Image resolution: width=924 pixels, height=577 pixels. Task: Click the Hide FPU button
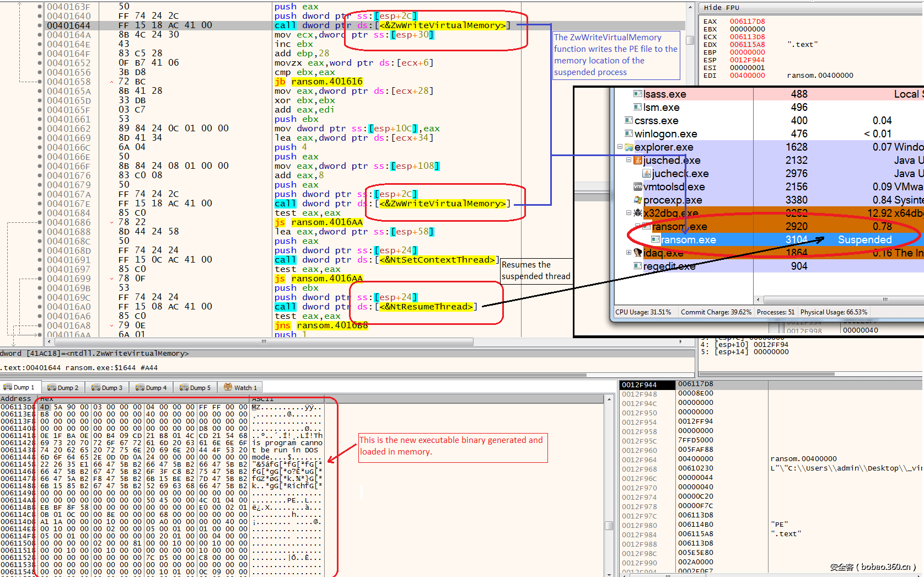pos(721,8)
